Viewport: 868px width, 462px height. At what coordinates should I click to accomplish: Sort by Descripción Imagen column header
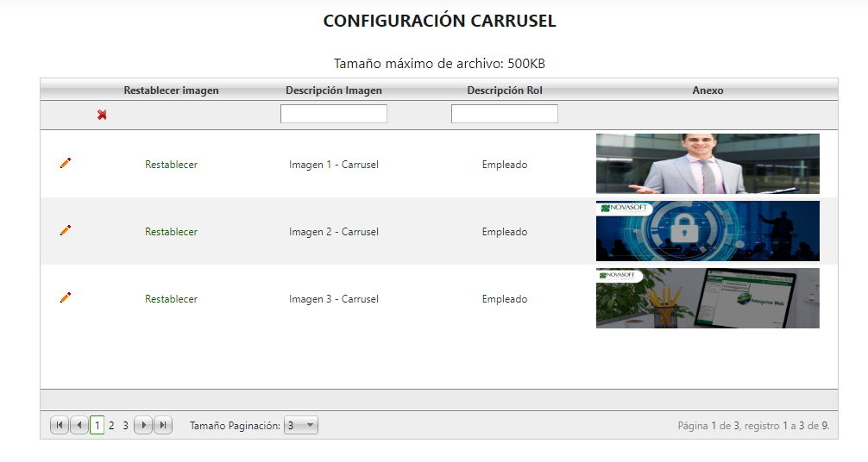coord(334,91)
